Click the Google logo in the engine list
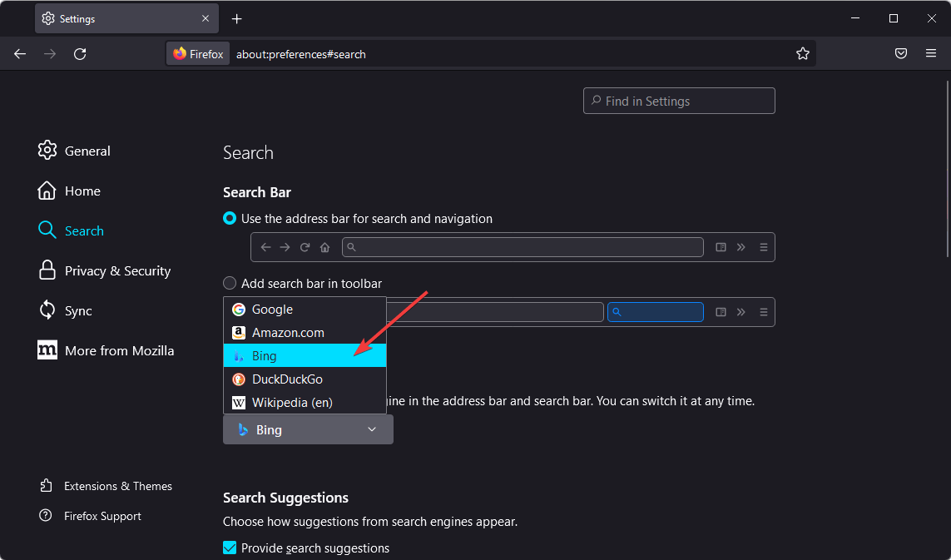The width and height of the screenshot is (951, 560). 239,310
